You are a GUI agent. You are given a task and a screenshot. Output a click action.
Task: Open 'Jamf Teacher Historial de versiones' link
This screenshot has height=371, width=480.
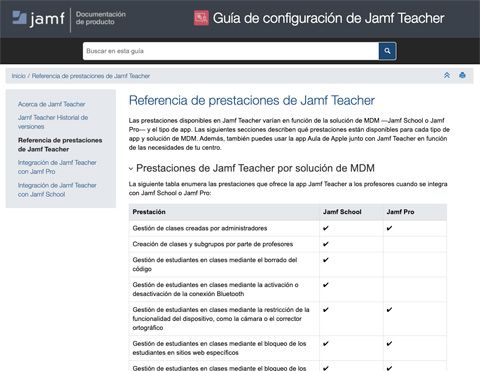coord(53,122)
